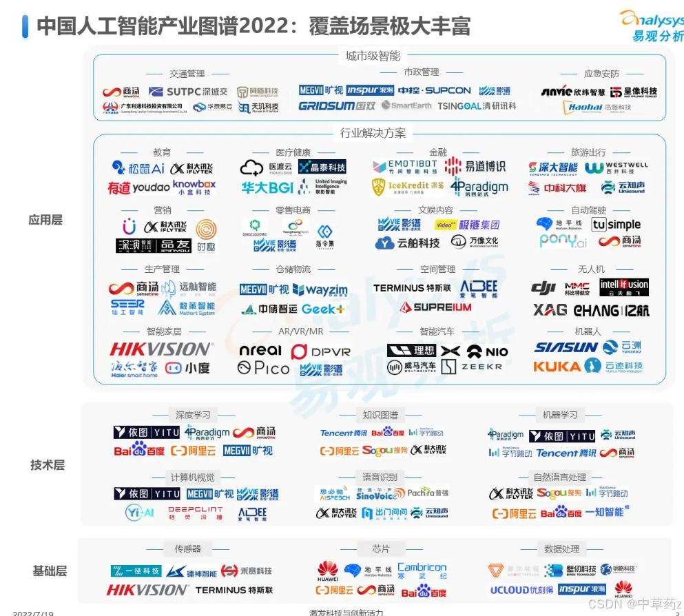Select the 行业解决方案 section heading

point(373,133)
